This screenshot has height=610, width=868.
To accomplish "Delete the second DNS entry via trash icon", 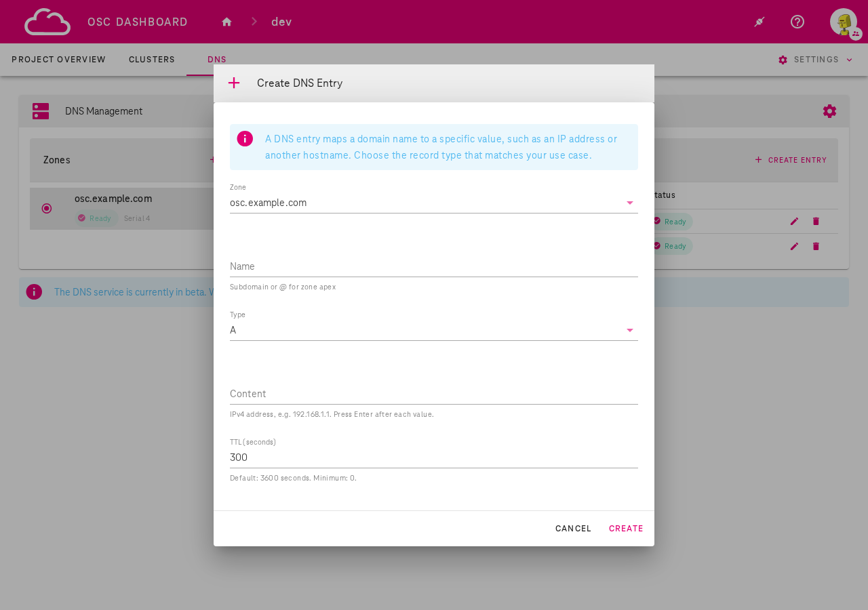I will 815,246.
